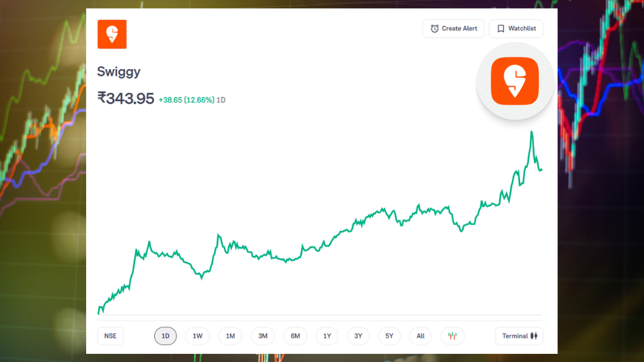
Task: Select the 1D time range
Action: click(165, 336)
